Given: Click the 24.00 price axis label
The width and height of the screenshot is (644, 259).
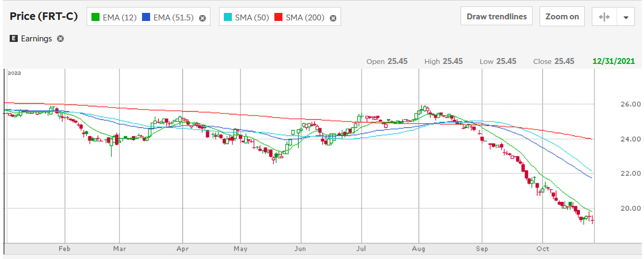Looking at the screenshot, I should point(632,139).
